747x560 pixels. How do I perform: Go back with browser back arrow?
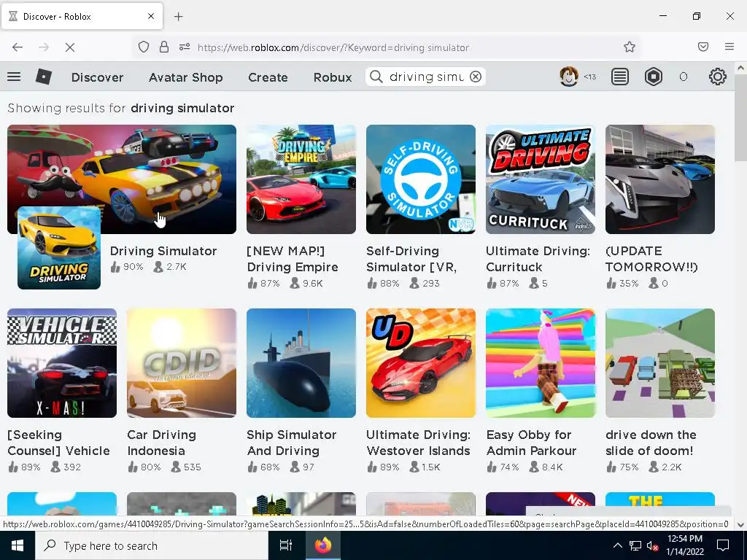[x=18, y=47]
